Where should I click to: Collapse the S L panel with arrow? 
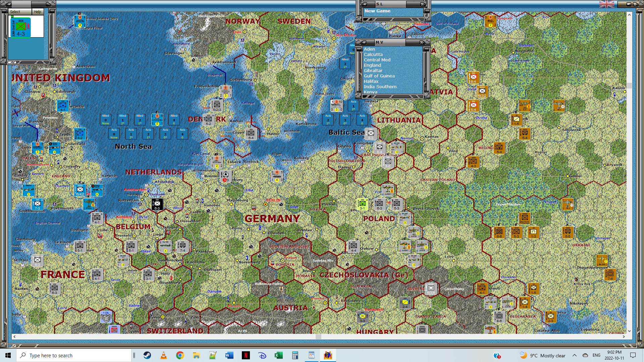(x=364, y=4)
